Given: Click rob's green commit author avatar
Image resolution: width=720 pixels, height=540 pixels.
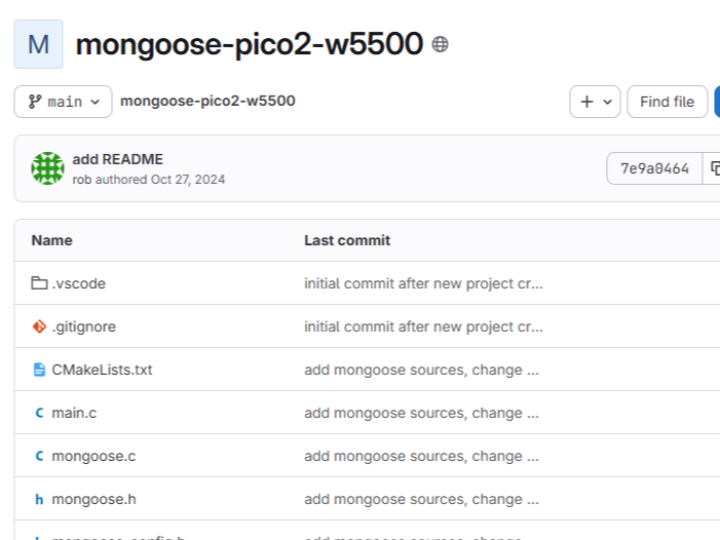Looking at the screenshot, I should tap(48, 169).
